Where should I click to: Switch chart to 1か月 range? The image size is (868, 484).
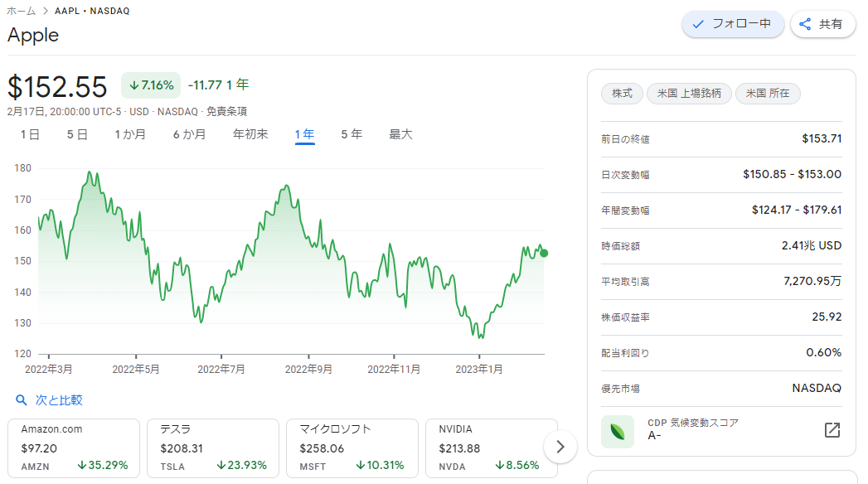click(130, 134)
